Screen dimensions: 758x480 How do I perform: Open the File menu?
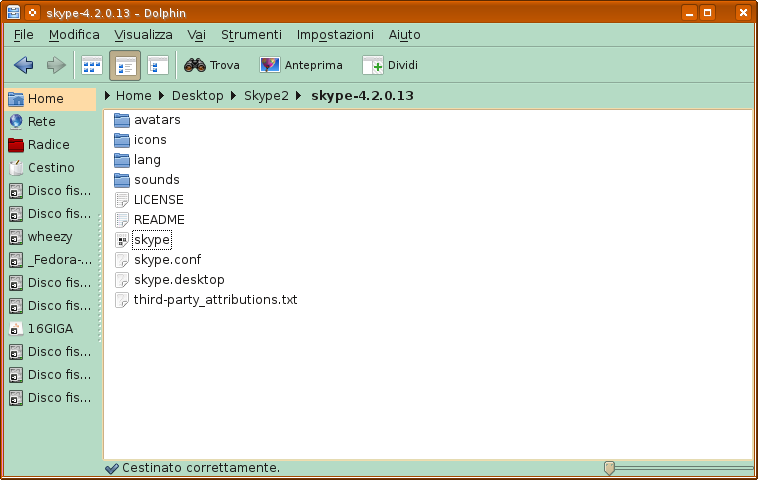pyautogui.click(x=24, y=35)
